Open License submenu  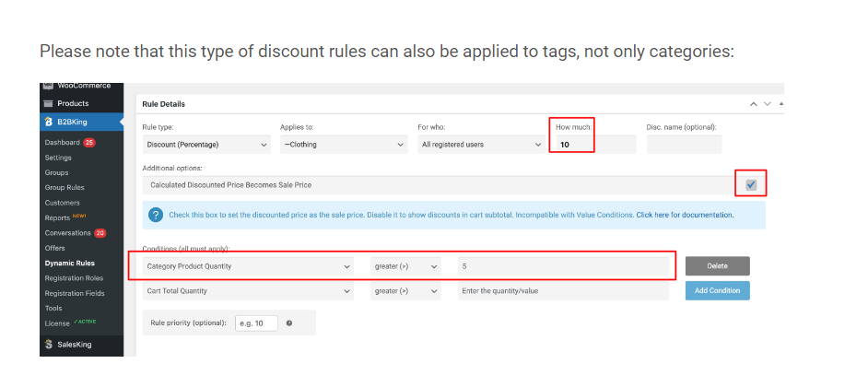tap(57, 323)
